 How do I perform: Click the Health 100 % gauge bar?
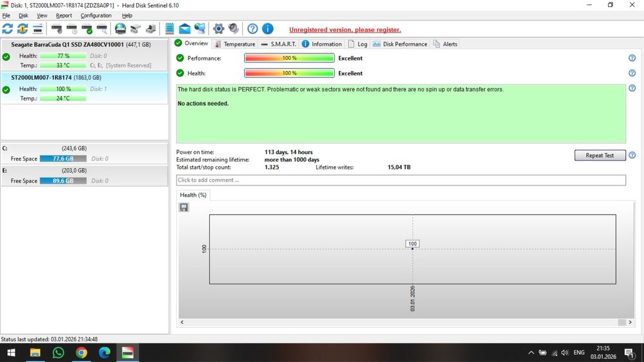click(x=289, y=73)
